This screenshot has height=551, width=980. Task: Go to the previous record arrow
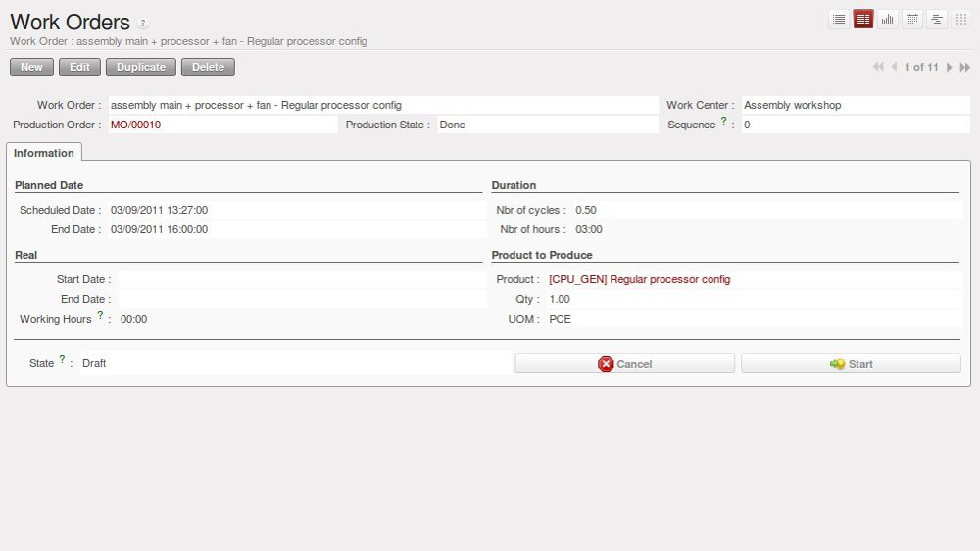click(x=894, y=67)
